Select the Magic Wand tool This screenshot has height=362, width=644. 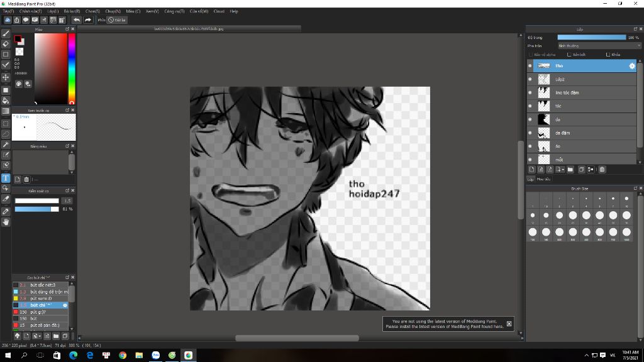[6, 145]
